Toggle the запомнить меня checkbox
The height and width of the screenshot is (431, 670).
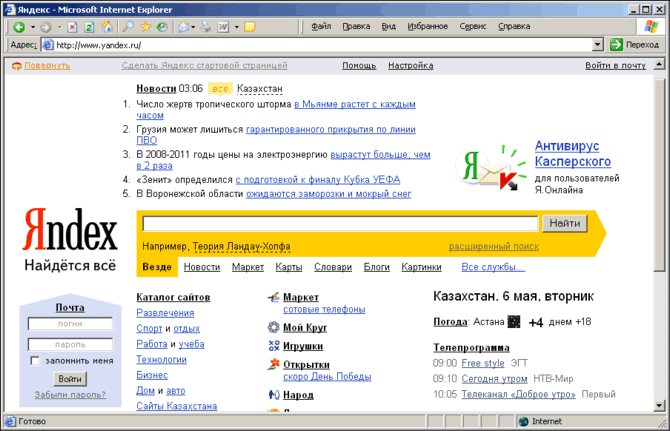point(35,361)
